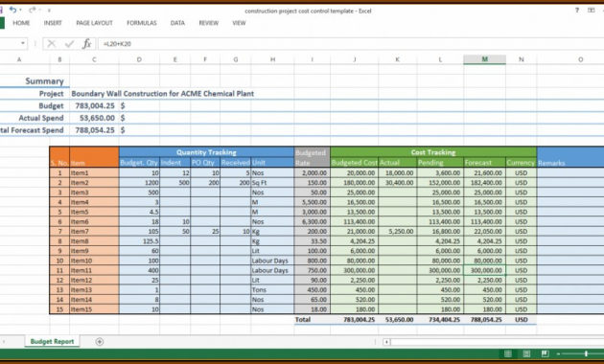
Task: Click the Item15 name cell
Action: pos(94,309)
